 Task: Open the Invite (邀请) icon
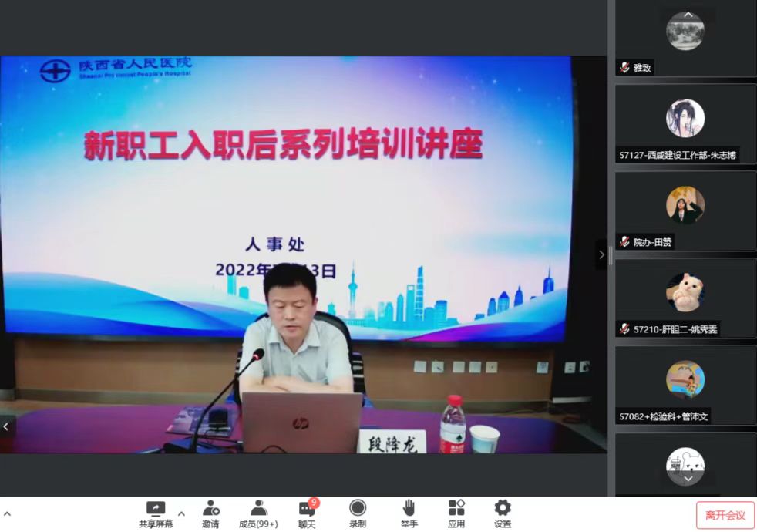(x=210, y=509)
